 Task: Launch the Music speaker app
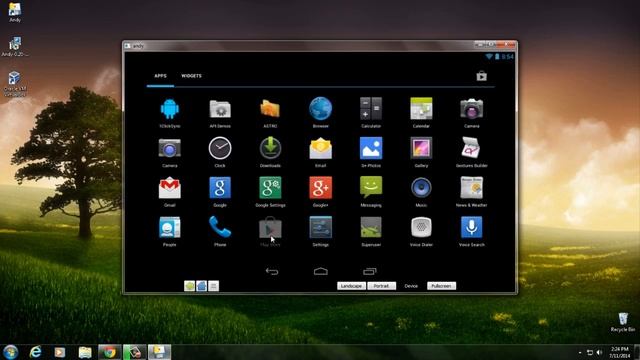(421, 188)
